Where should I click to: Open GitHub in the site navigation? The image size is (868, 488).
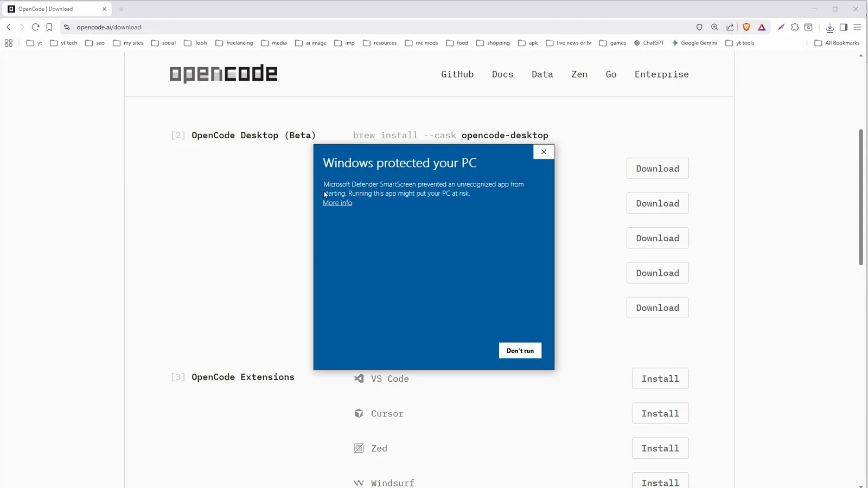(457, 74)
